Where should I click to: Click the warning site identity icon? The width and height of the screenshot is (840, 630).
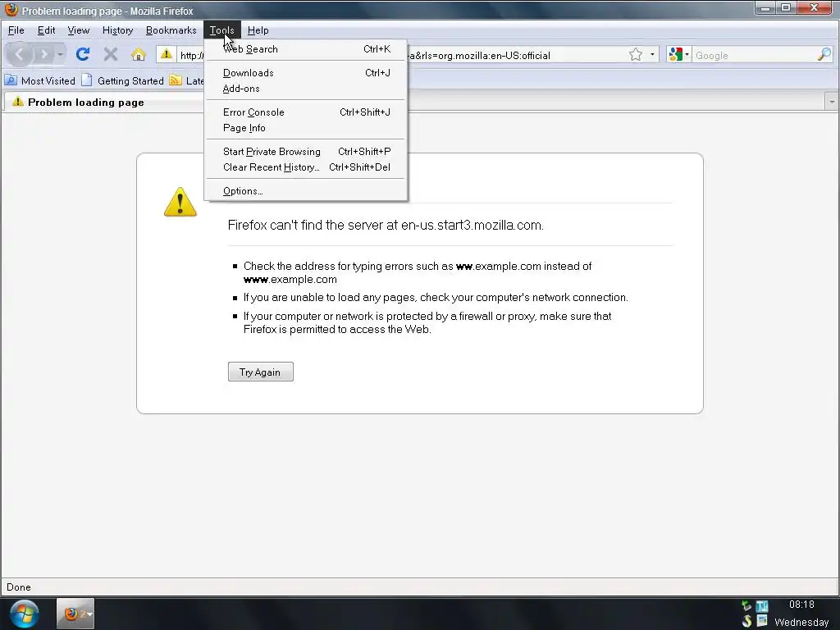pos(166,55)
